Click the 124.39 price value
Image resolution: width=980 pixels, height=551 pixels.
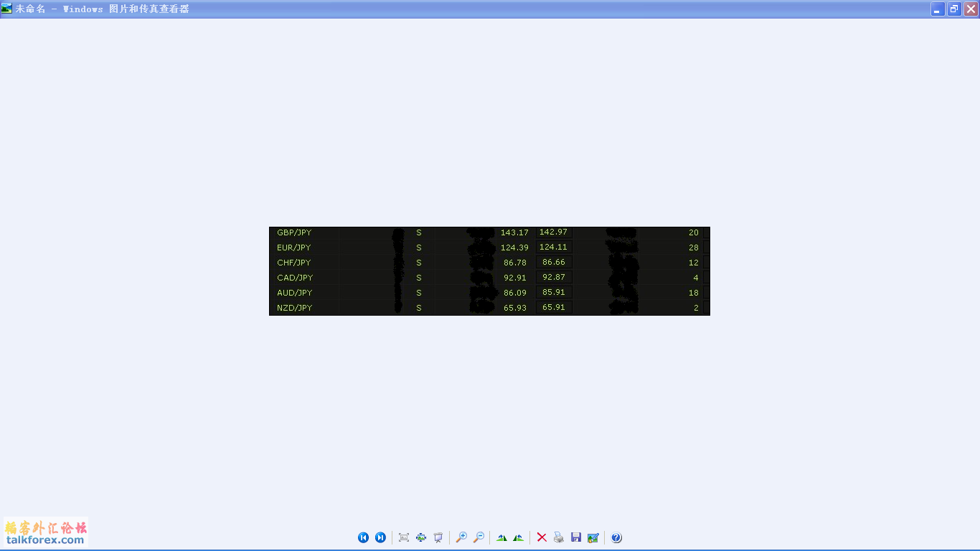514,248
